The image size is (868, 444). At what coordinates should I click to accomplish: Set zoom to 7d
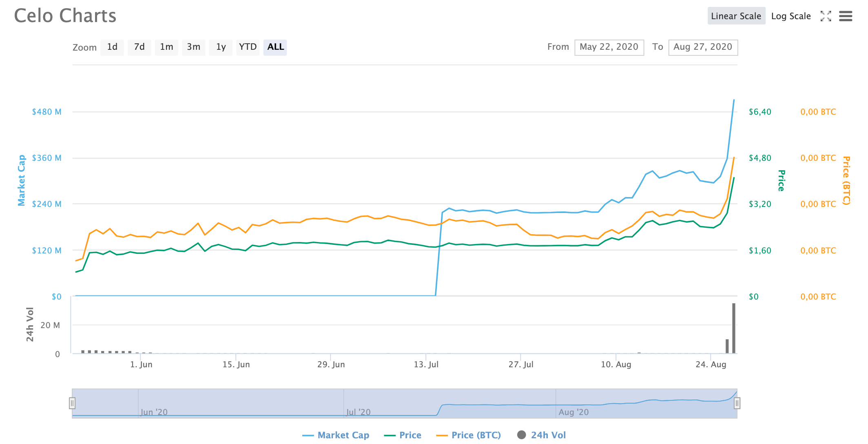coord(139,47)
